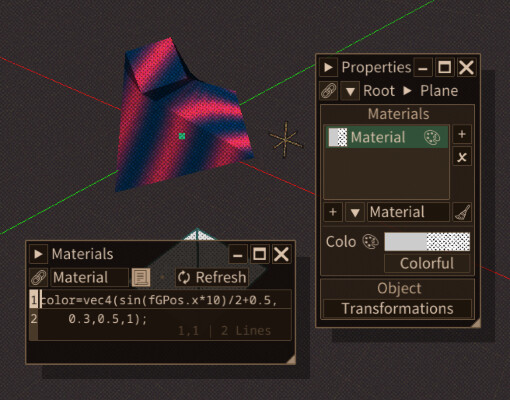Click the Material name field in Materials window
Viewport: 510px width, 400px height.
click(89, 277)
